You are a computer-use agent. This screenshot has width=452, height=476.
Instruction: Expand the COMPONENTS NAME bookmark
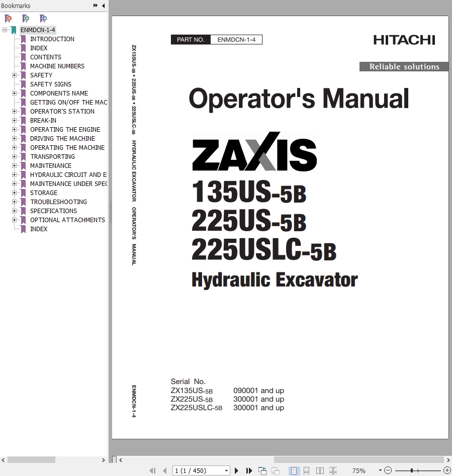pos(14,93)
